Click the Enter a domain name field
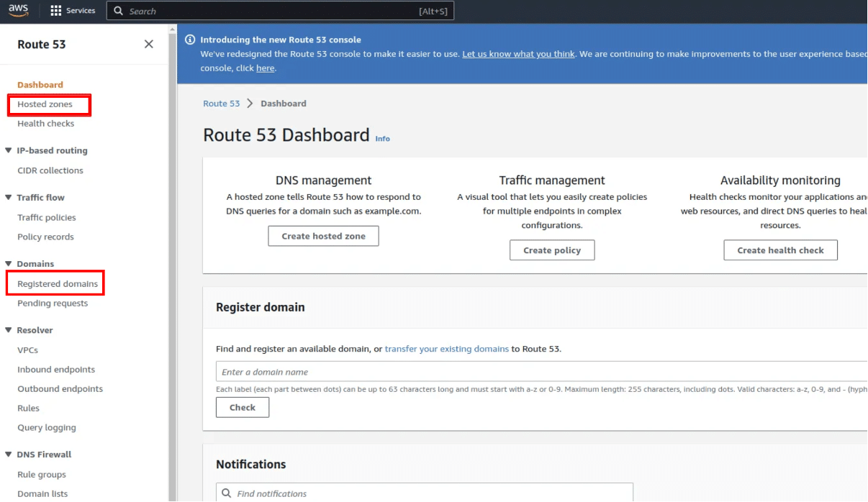This screenshot has width=868, height=502. pyautogui.click(x=540, y=372)
